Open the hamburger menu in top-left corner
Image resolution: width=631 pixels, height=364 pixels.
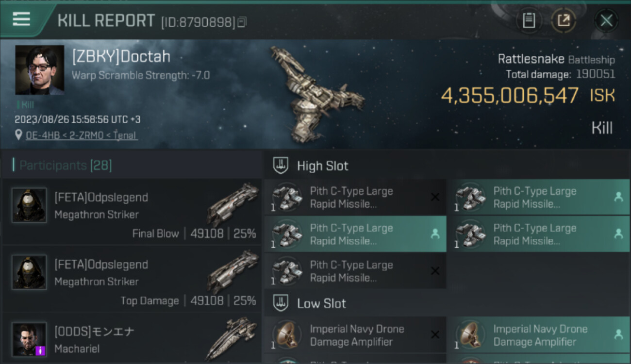21,19
